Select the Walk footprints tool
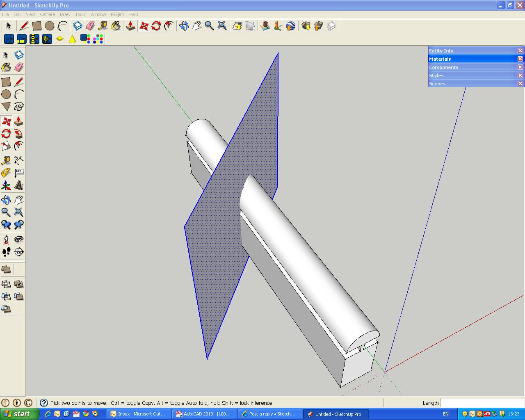This screenshot has width=525, height=420. (6, 252)
